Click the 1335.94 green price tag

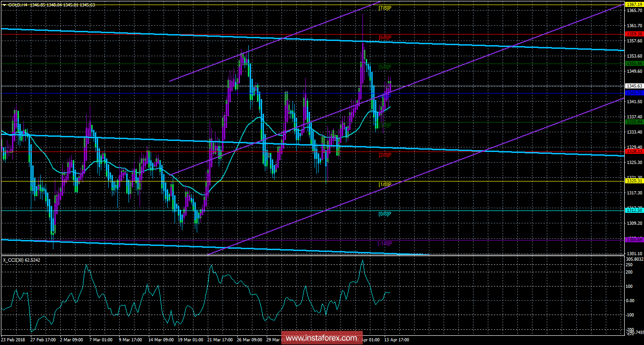pos(634,122)
